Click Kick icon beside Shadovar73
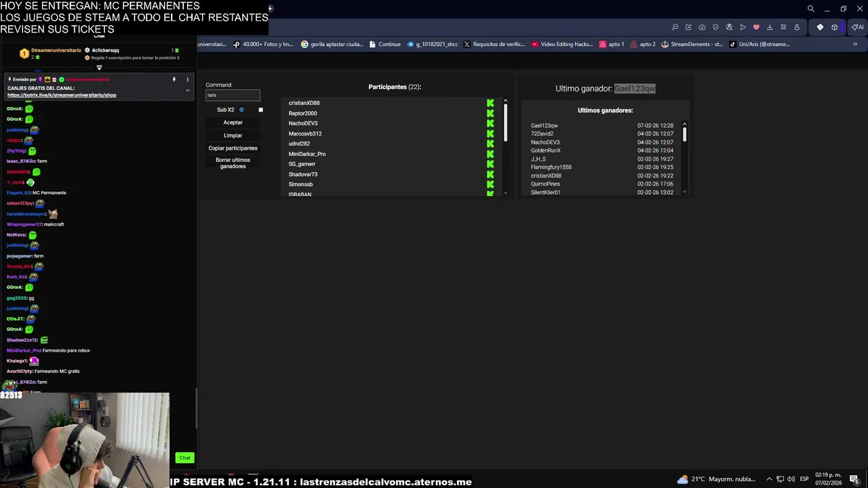 pos(490,174)
